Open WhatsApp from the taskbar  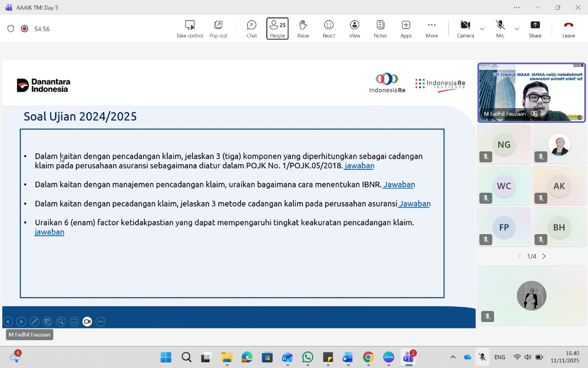(308, 357)
